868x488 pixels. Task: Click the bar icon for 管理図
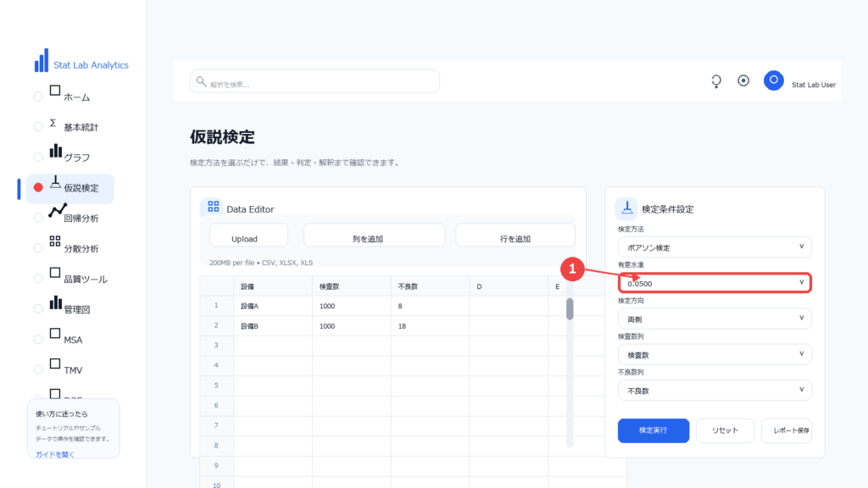tap(55, 302)
